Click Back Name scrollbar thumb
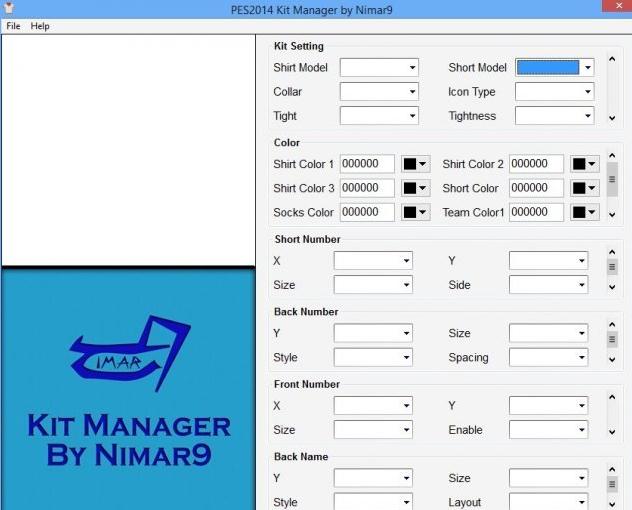The image size is (632, 510). [612, 484]
